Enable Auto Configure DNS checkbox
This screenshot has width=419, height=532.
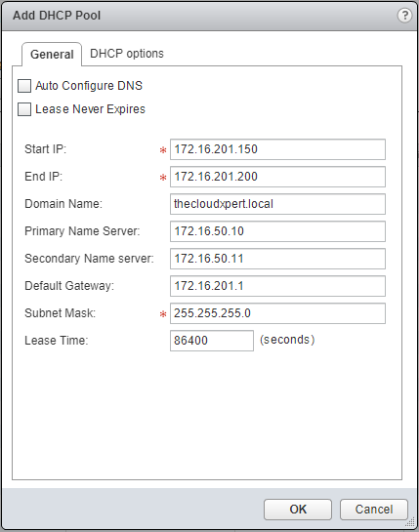pyautogui.click(x=24, y=86)
